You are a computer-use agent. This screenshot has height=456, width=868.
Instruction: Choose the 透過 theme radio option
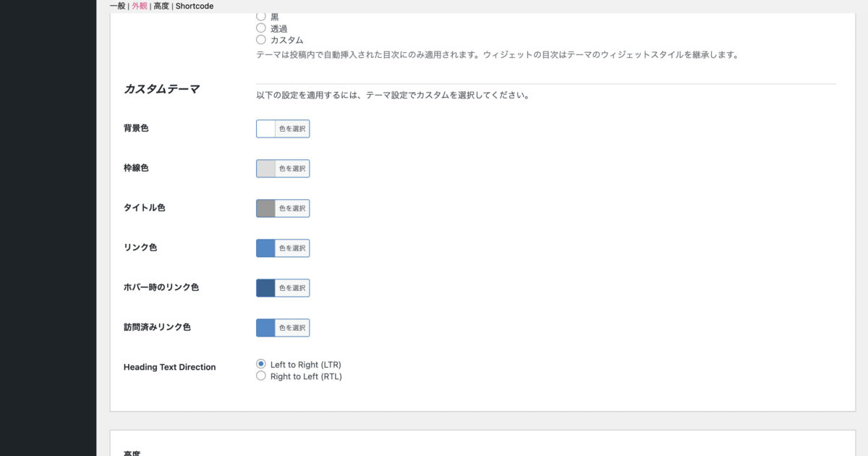(261, 28)
